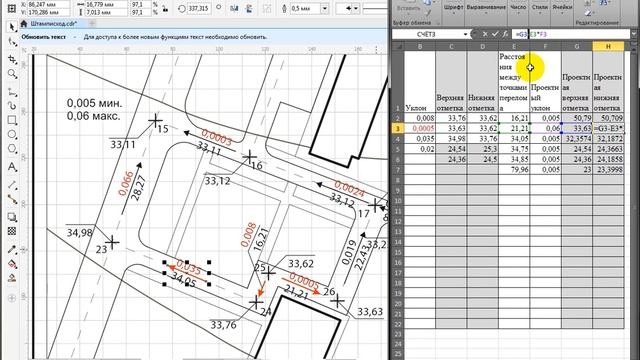Open the Name Box dropdown arrow

click(465, 34)
